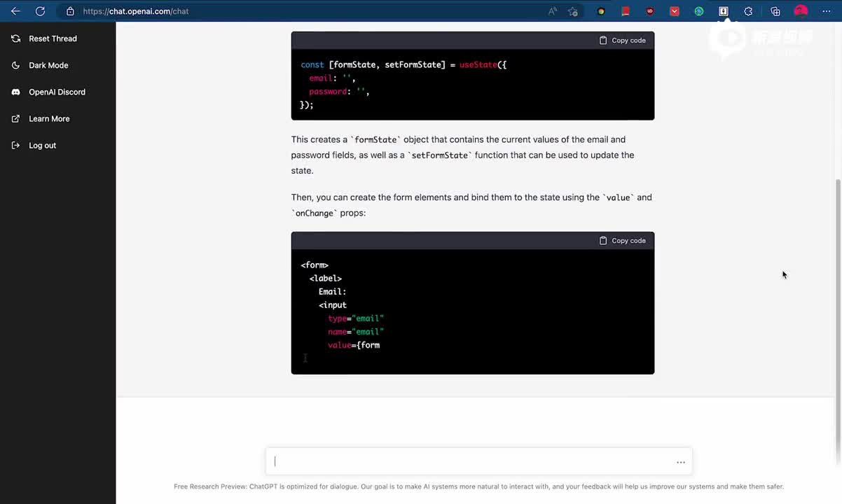Click the chat message input field

click(469, 461)
